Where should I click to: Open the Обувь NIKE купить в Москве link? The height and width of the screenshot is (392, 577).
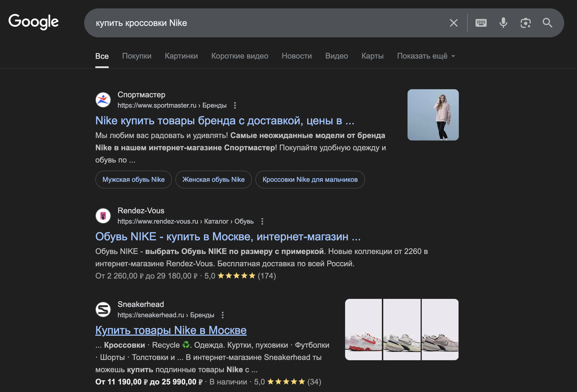[x=228, y=237]
